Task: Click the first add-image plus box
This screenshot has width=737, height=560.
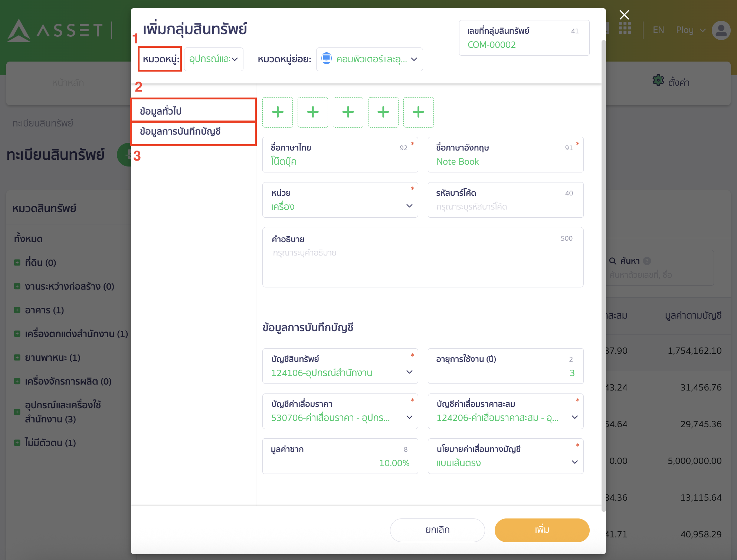Action: point(278,112)
